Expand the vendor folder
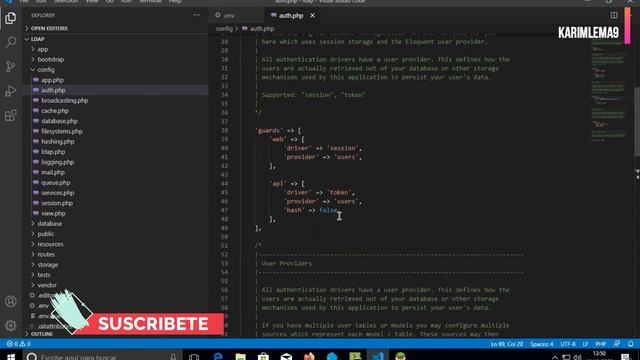 click(47, 285)
